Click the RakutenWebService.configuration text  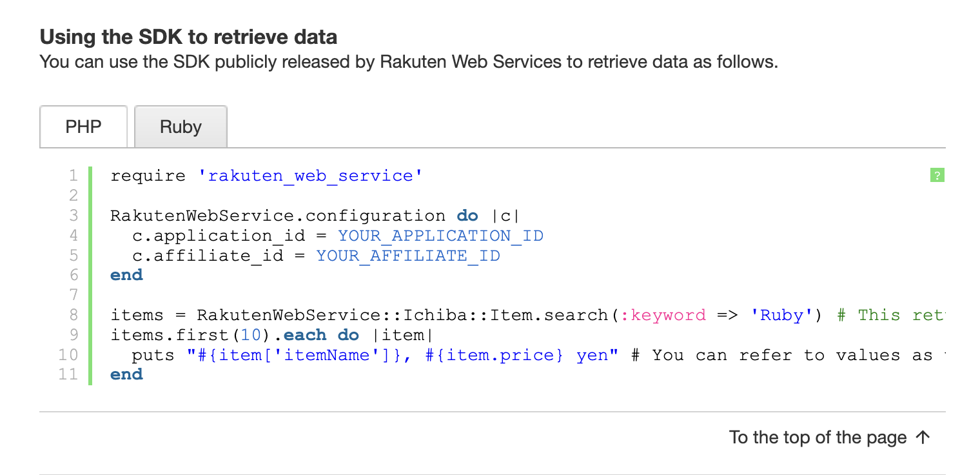278,216
